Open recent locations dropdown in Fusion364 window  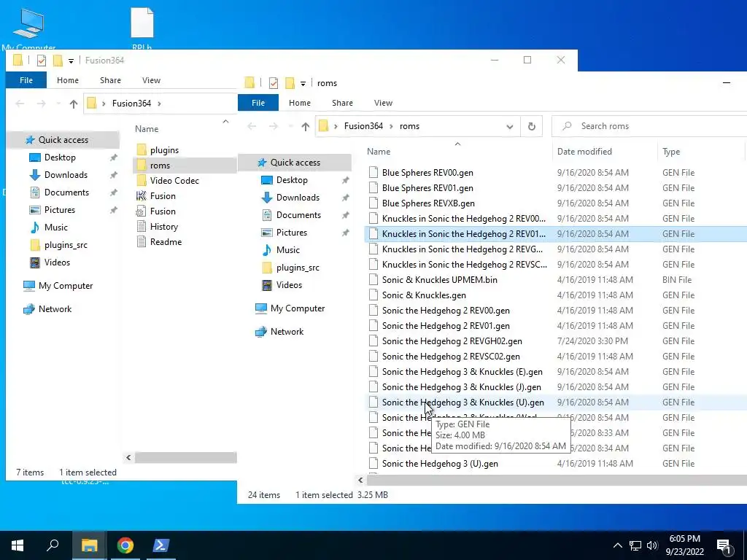pyautogui.click(x=58, y=104)
